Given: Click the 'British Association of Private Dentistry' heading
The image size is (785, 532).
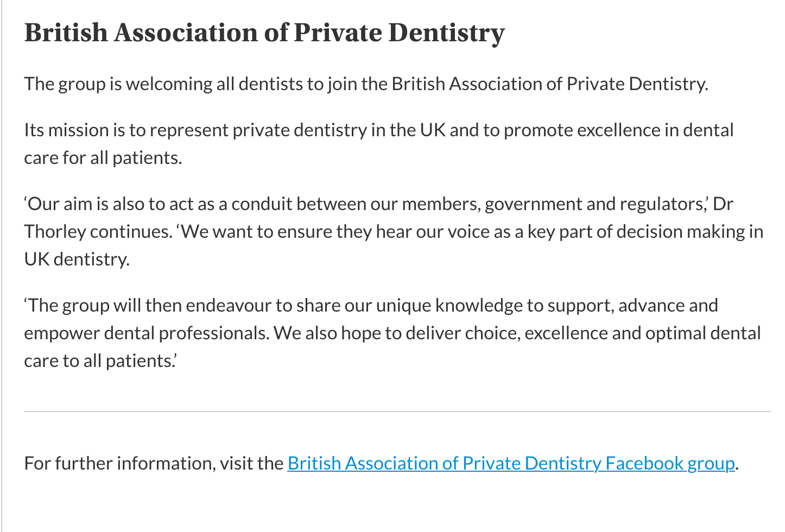Looking at the screenshot, I should [264, 33].
